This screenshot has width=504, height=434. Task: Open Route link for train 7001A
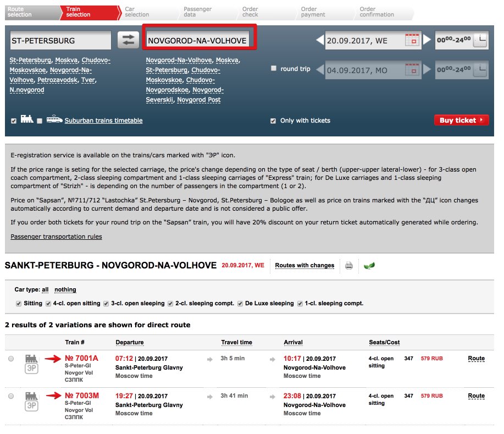pos(476,359)
